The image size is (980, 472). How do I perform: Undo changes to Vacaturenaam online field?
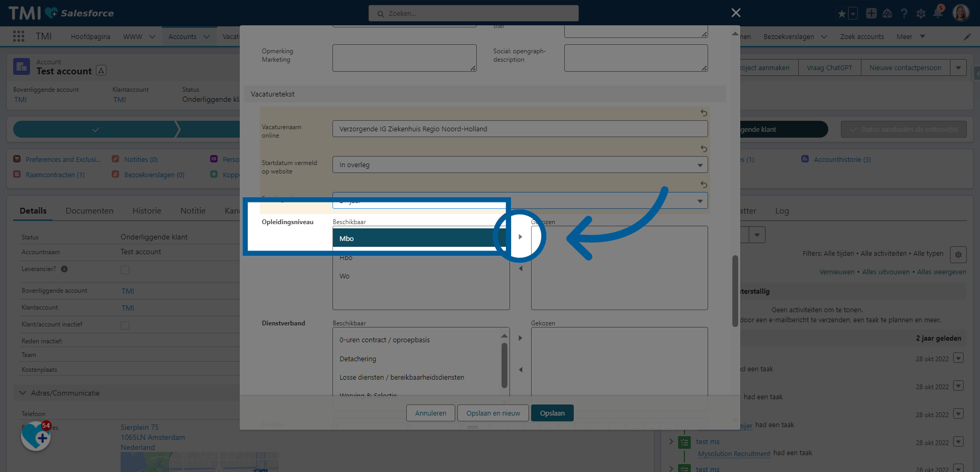pos(703,113)
